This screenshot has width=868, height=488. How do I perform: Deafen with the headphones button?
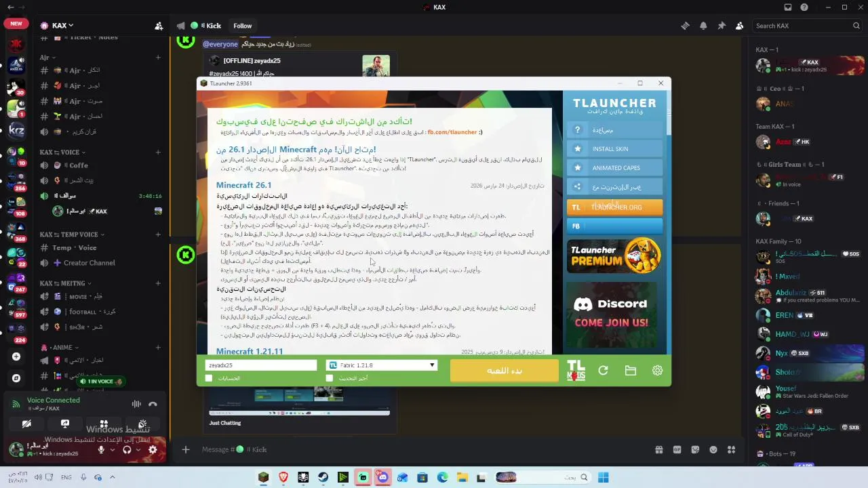(x=127, y=449)
